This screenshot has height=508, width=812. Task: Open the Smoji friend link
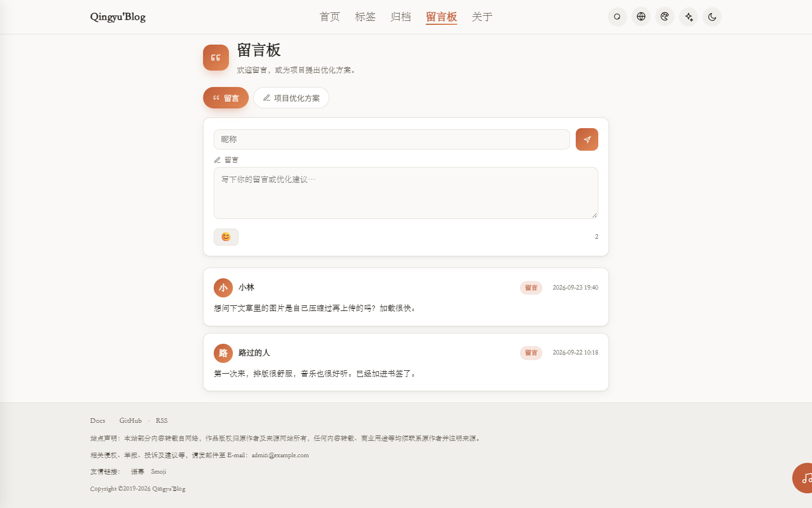pyautogui.click(x=158, y=472)
